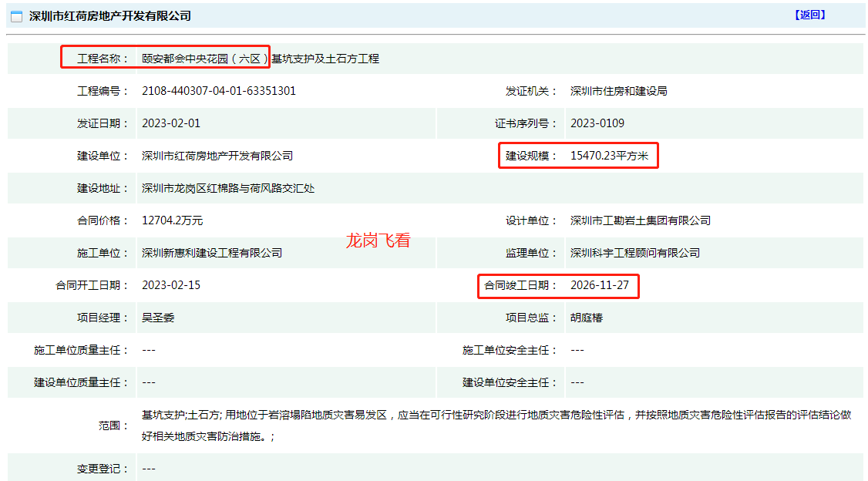Click the contract price 12704.2万元

click(173, 220)
